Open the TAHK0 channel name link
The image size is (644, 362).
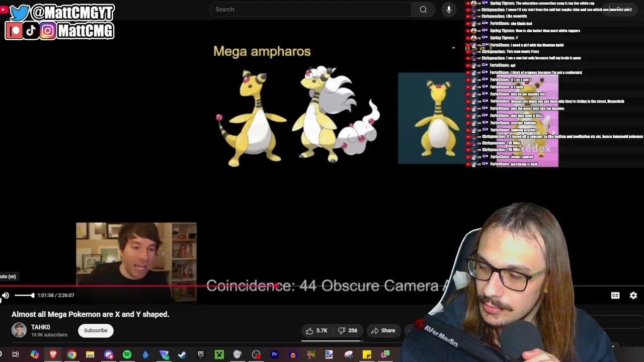pyautogui.click(x=40, y=327)
